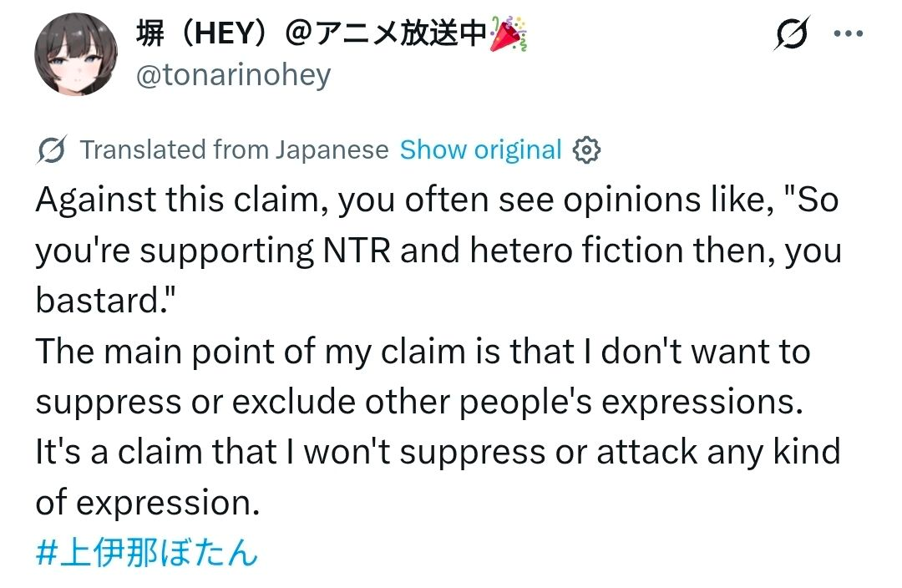
Task: Click the line starting Against this claim
Action: [x=437, y=200]
